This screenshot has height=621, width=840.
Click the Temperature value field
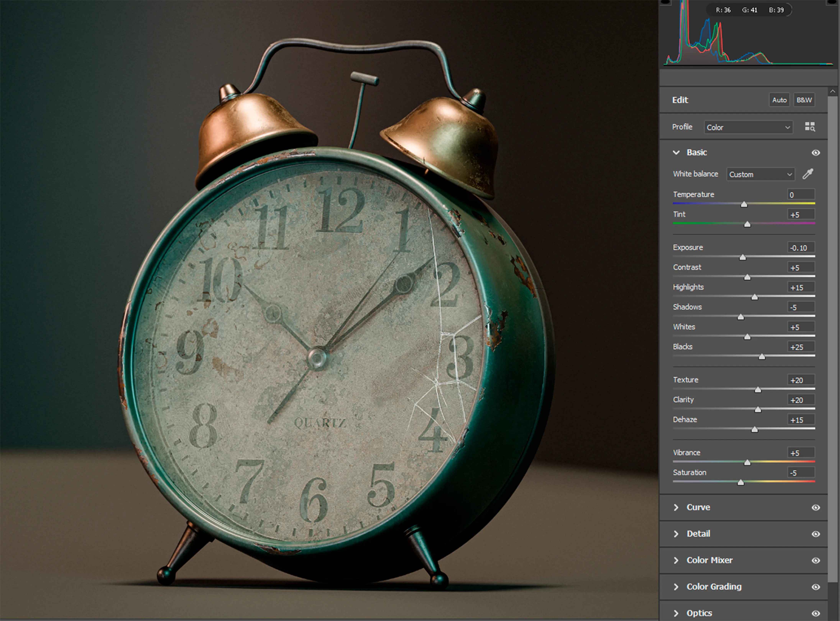[801, 195]
